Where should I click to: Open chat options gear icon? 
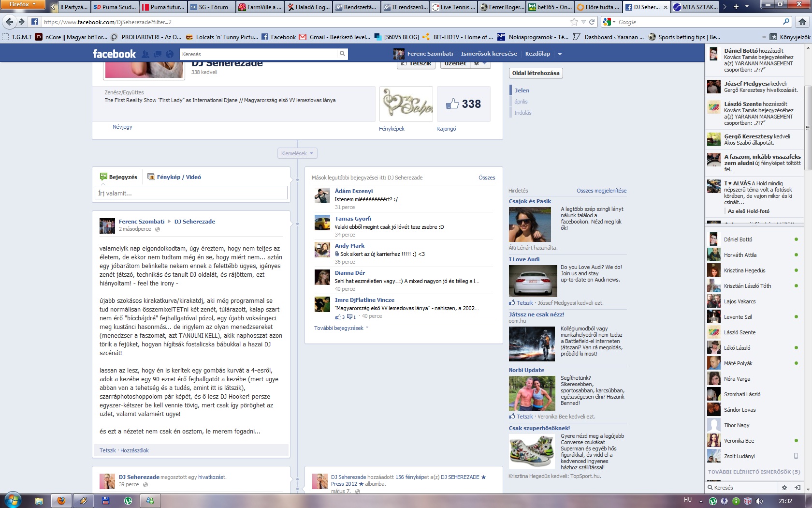pyautogui.click(x=784, y=488)
